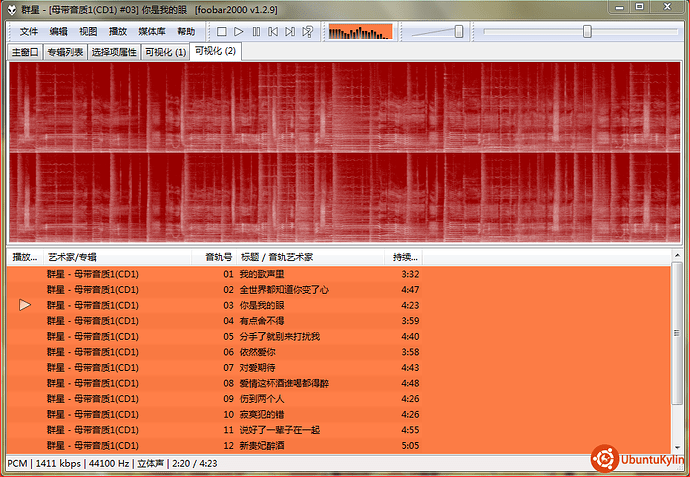Click the status bar time 2:20 / 4:23

pyautogui.click(x=195, y=463)
